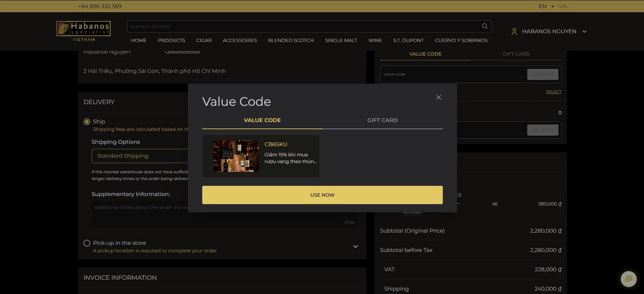Select the Ship delivery radio button
This screenshot has width=644, height=294.
pos(87,122)
